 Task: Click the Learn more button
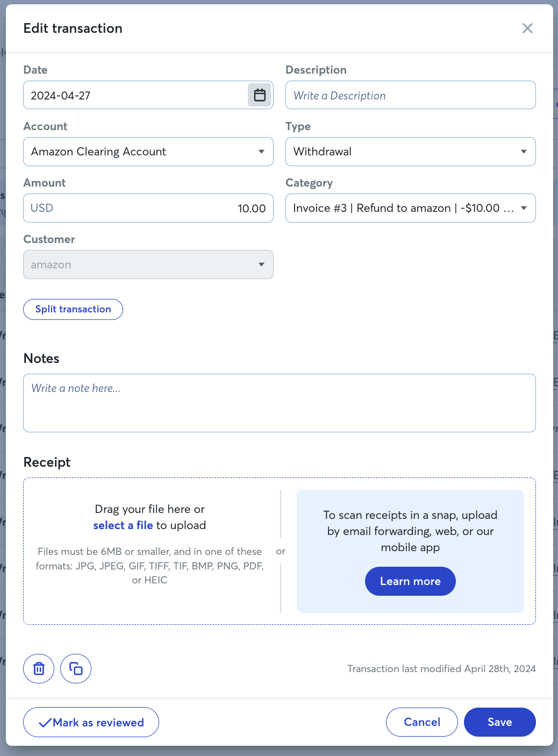coord(410,581)
